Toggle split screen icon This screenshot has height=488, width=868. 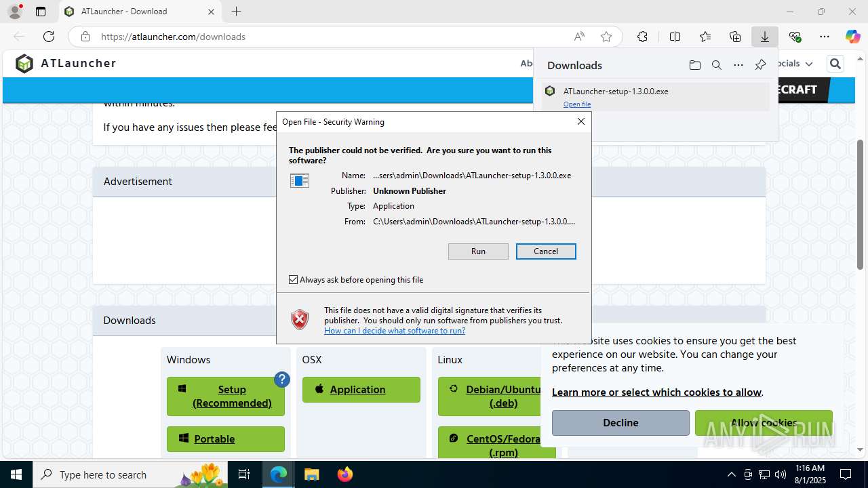pos(675,37)
